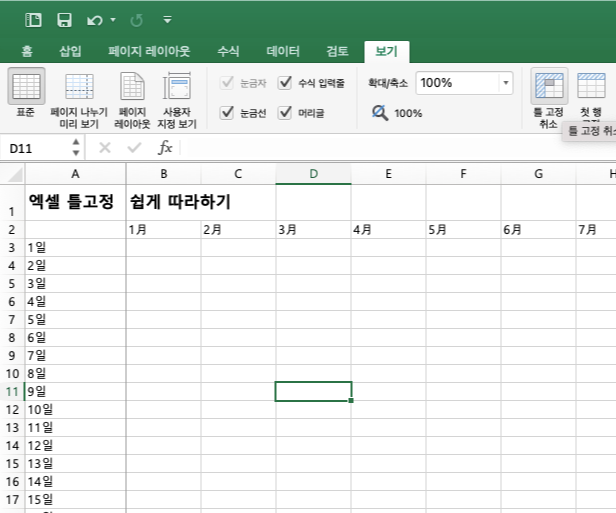Select column A header
The width and height of the screenshot is (616, 513).
point(75,174)
